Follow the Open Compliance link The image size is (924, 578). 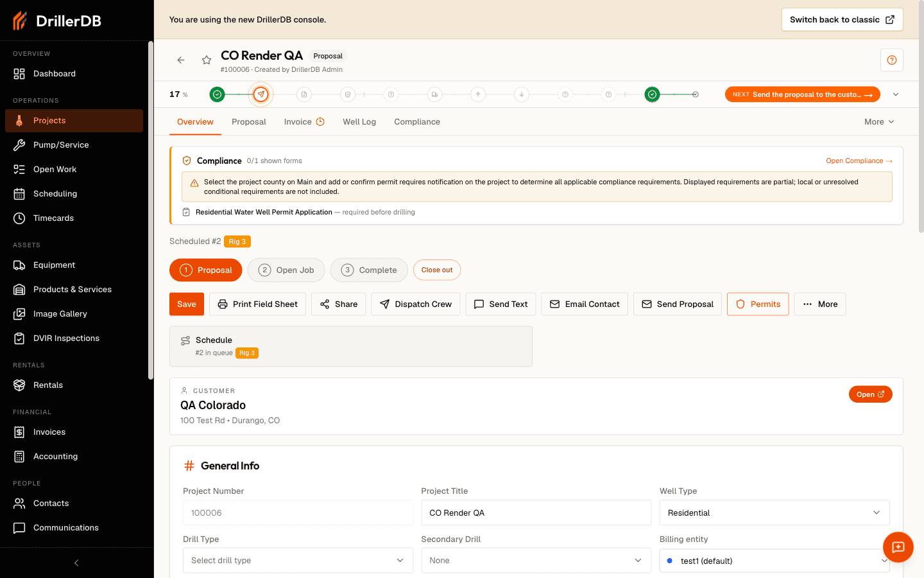859,161
